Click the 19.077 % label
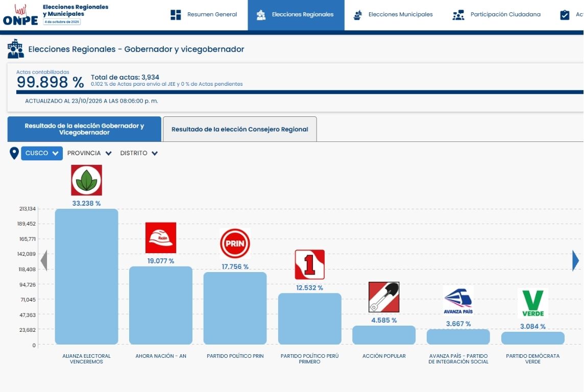584x392 pixels. [160, 261]
